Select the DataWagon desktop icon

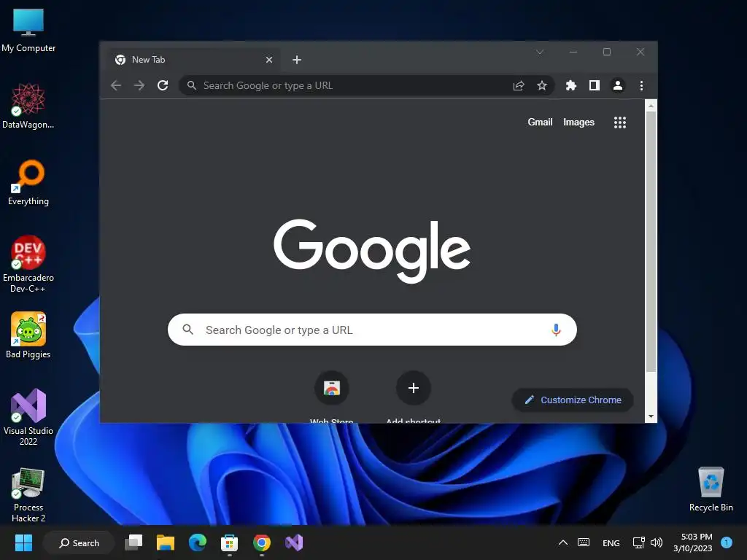click(28, 106)
